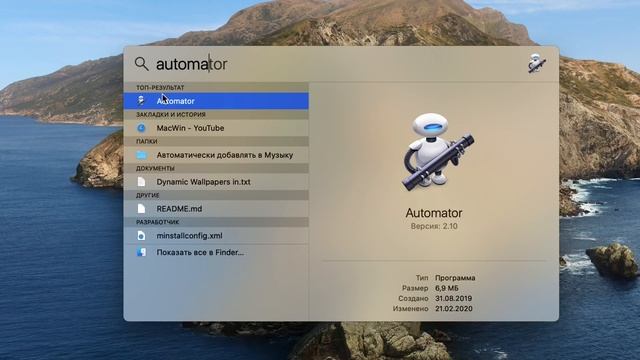The height and width of the screenshot is (360, 640).
Task: Click Показать все в Finder...
Action: 216,252
